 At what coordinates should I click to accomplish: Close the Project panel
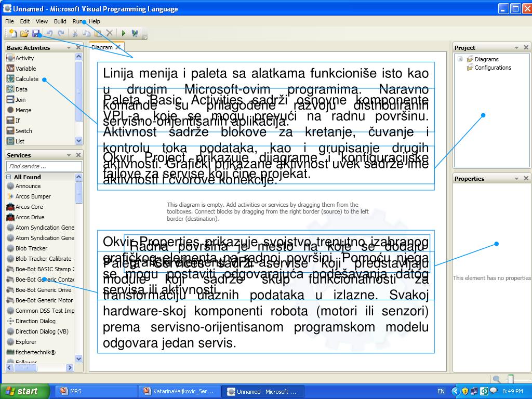click(526, 47)
